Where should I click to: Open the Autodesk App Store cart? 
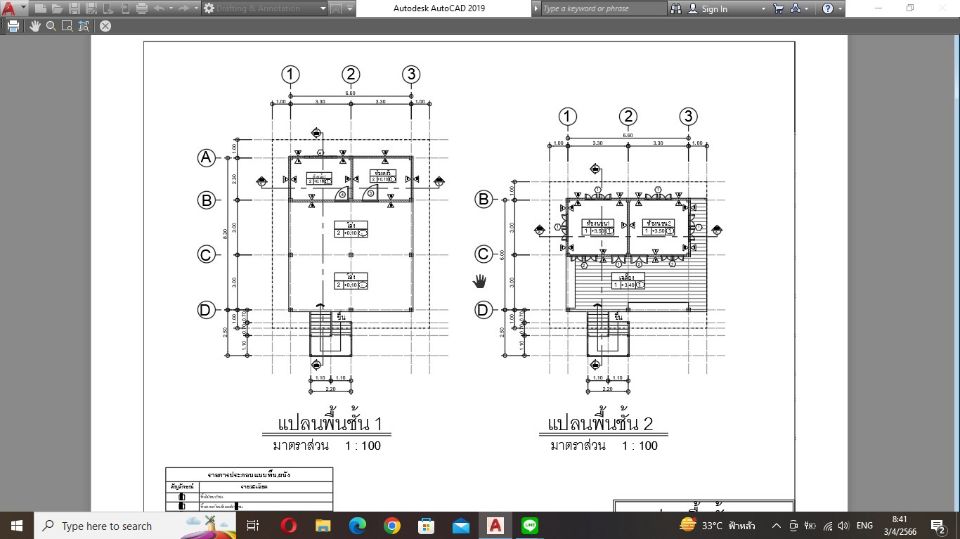pos(779,8)
